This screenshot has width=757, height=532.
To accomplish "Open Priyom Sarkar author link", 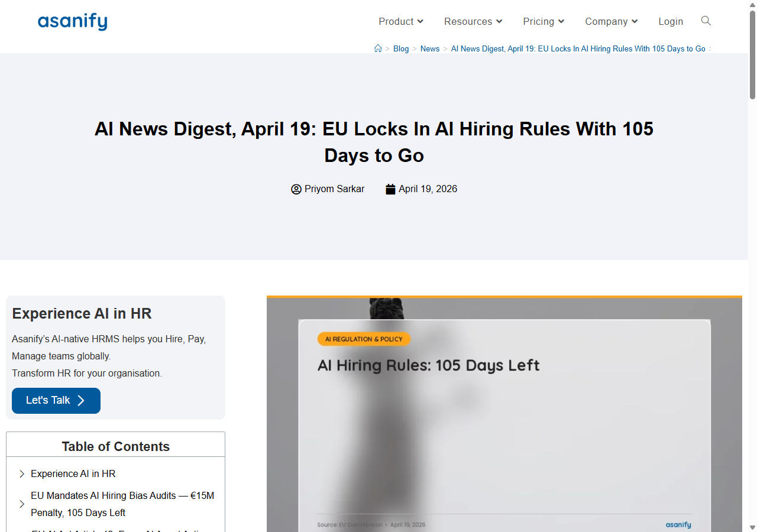I will [334, 189].
